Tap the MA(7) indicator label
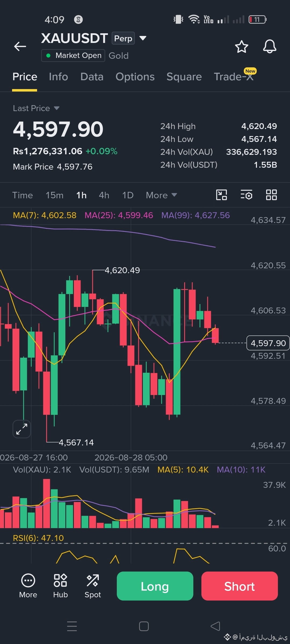 45,215
